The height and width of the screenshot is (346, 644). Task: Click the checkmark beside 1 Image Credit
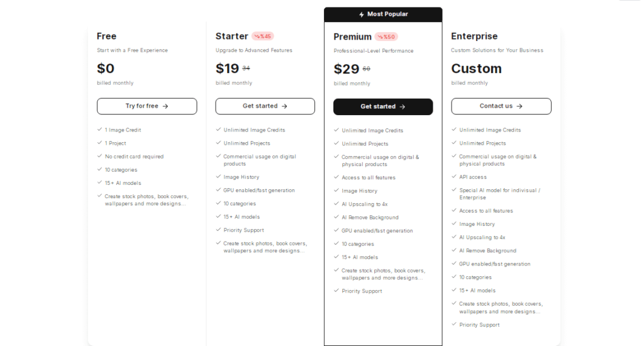(99, 129)
